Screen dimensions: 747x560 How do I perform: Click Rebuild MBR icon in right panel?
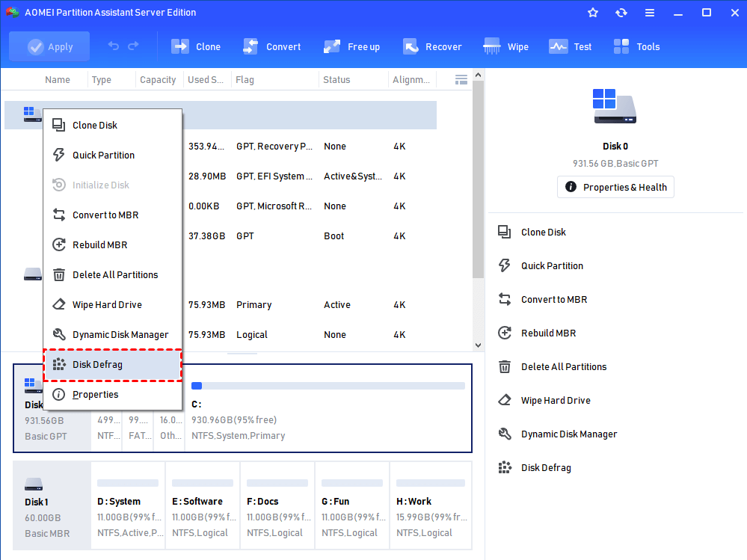point(505,333)
